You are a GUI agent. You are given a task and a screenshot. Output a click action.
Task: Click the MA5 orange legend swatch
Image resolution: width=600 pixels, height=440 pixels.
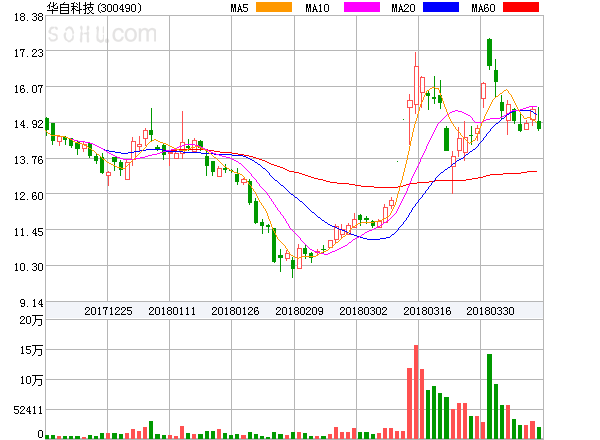click(274, 7)
